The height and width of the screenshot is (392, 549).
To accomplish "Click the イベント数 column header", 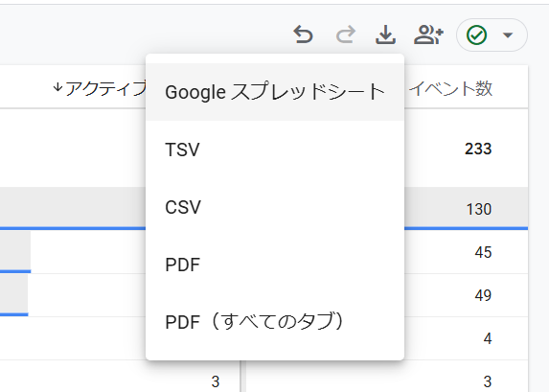I will 450,88.
